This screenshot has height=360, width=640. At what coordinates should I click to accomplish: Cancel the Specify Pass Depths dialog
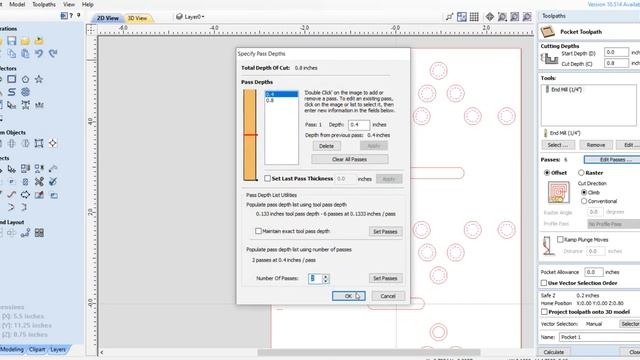point(388,296)
